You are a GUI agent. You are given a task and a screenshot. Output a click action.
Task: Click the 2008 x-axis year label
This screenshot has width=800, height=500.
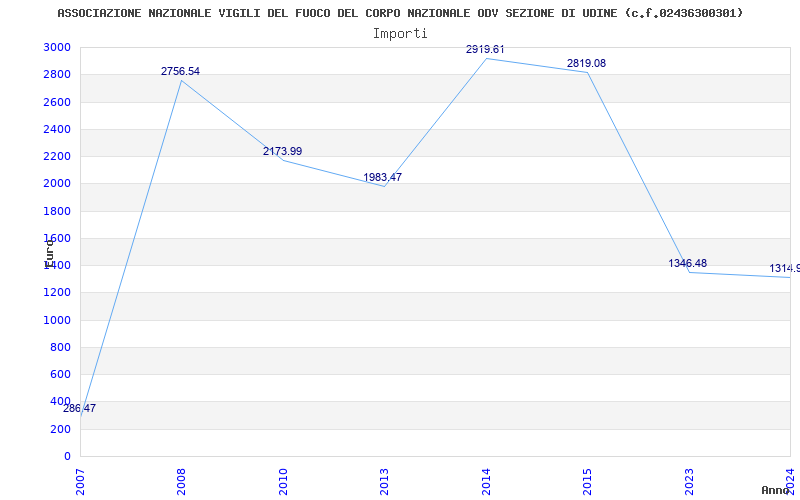181,482
